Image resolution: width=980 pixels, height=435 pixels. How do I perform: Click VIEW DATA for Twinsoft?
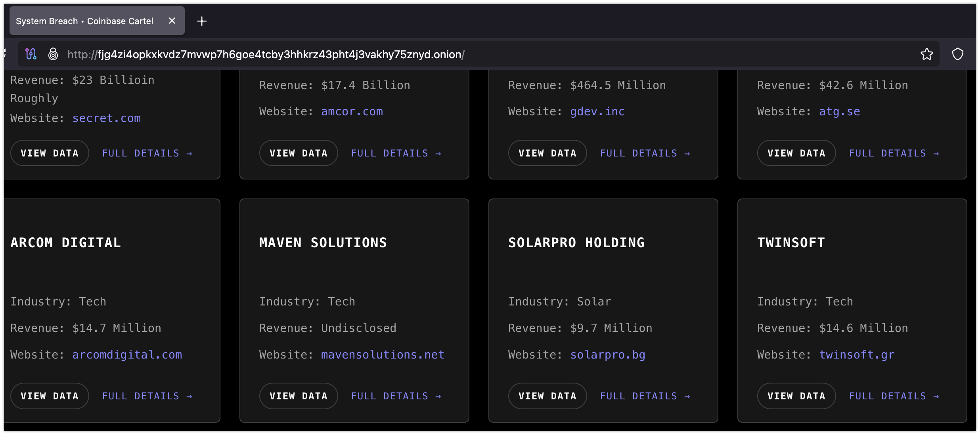tap(796, 396)
